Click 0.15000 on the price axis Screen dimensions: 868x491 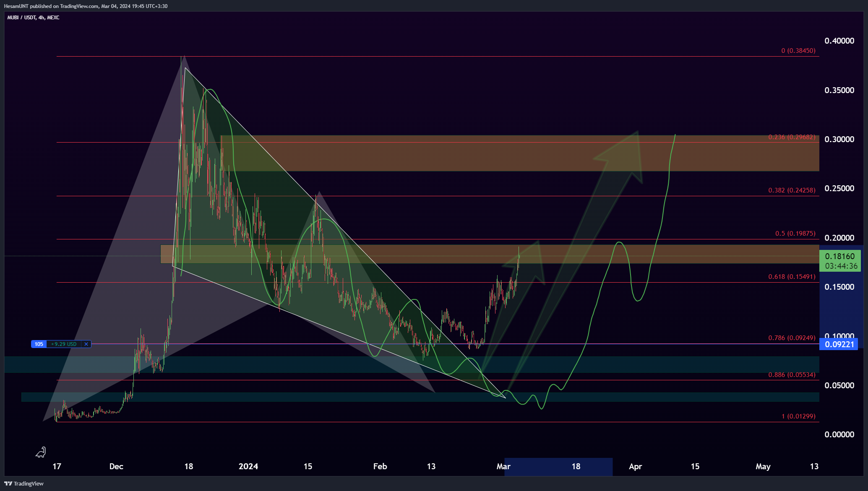click(x=839, y=287)
